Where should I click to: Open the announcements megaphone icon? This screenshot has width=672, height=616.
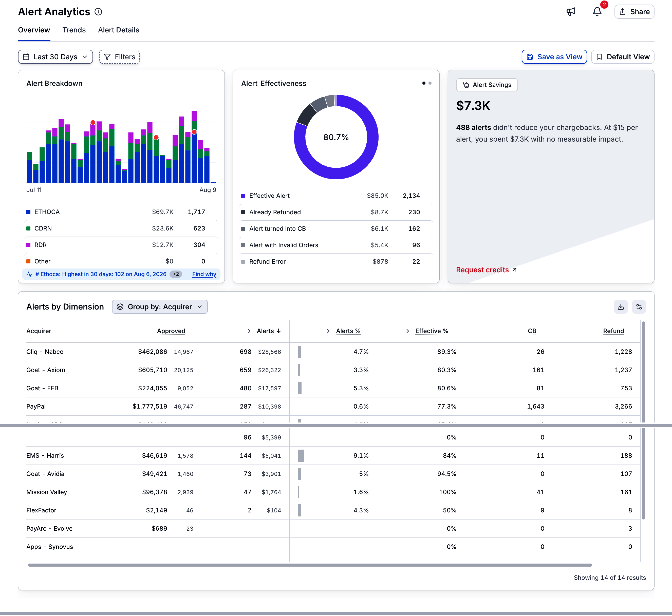[571, 12]
